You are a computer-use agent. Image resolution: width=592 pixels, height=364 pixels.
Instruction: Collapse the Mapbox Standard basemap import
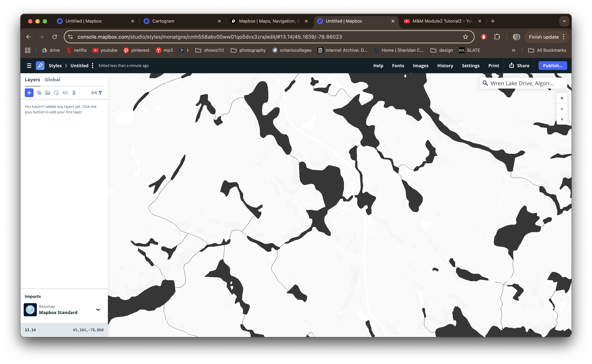pos(98,310)
